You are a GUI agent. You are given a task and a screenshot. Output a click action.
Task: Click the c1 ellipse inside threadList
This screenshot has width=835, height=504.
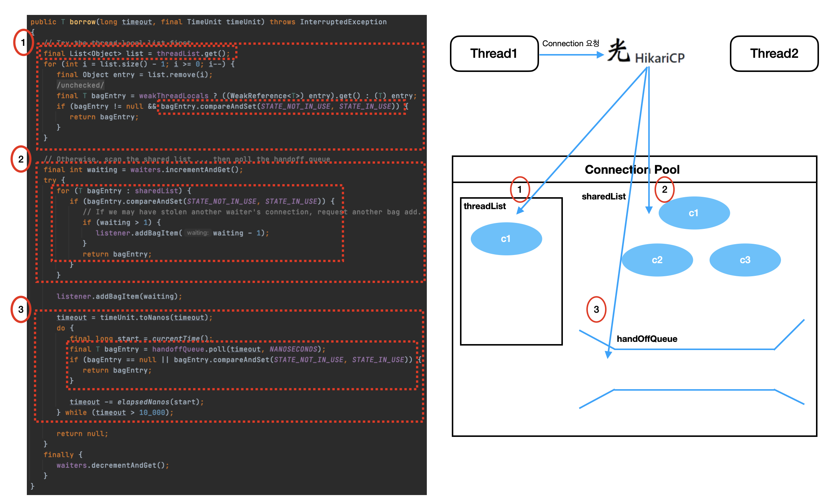coord(506,239)
